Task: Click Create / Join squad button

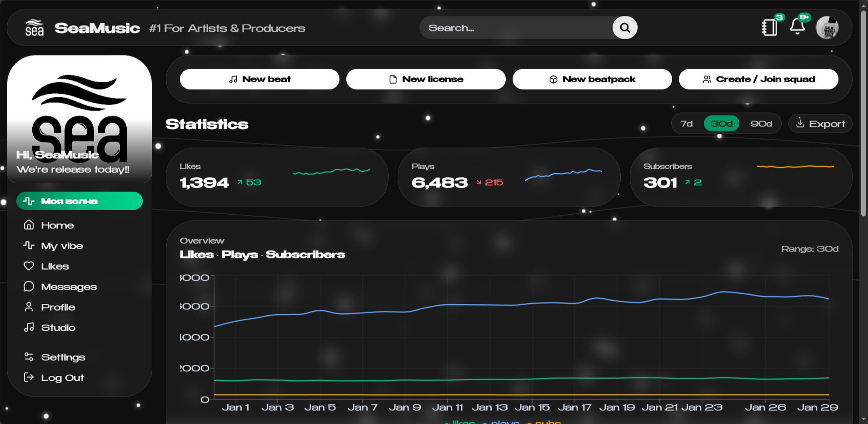Action: [758, 79]
